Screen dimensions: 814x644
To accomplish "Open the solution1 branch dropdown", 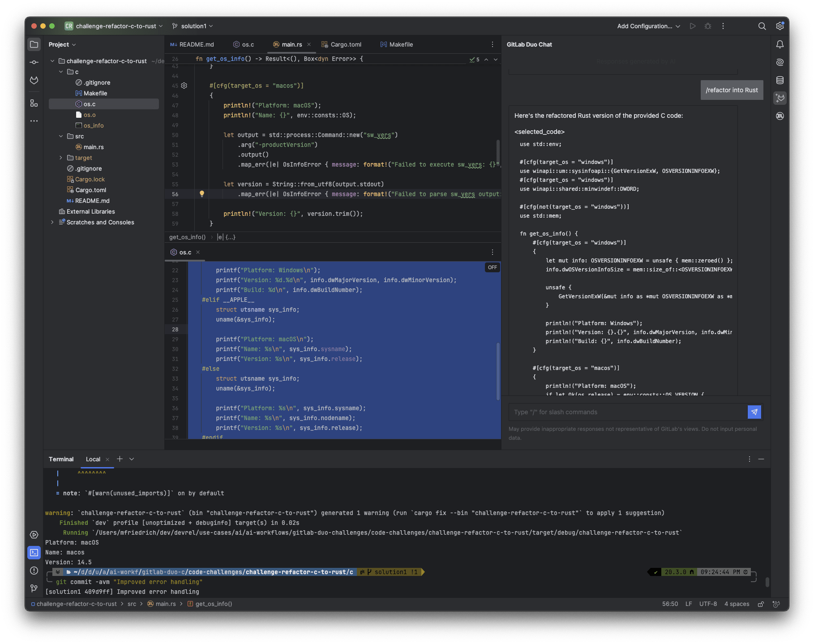I will [x=193, y=26].
